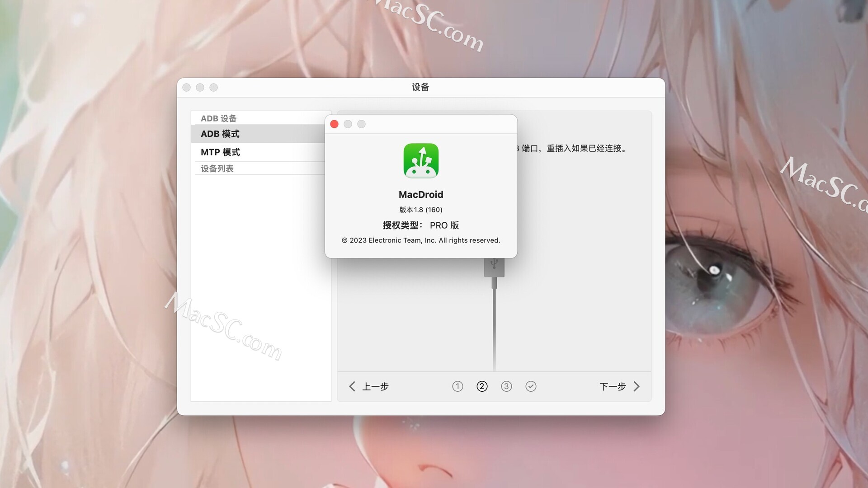
Task: Click the right chevron beside 下一步
Action: tap(637, 386)
